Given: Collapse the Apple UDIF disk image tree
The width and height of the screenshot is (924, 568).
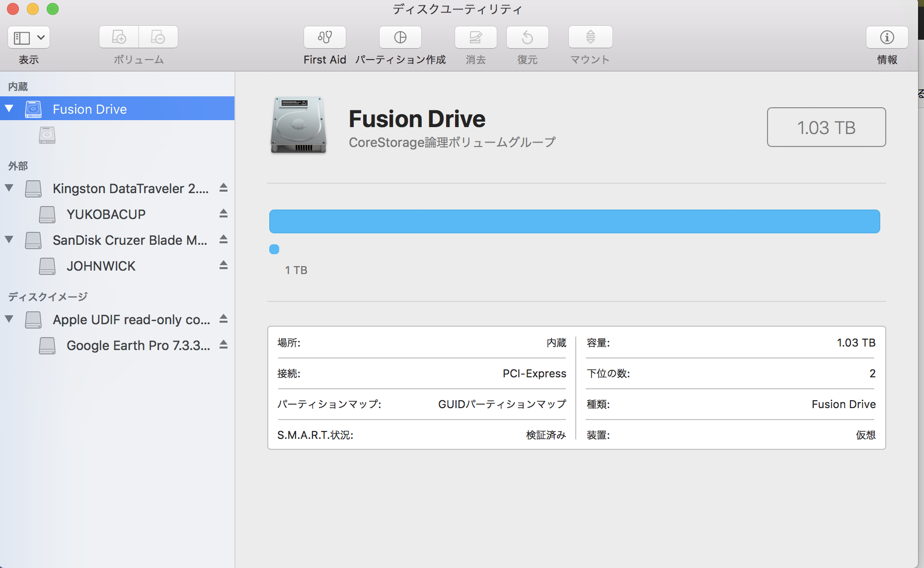Looking at the screenshot, I should [9, 319].
